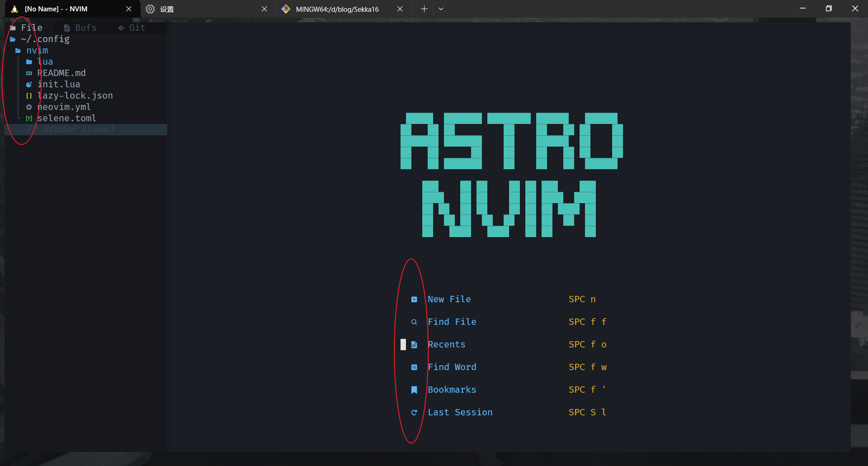Close the 设置 tab
This screenshot has height=466, width=868.
click(264, 9)
